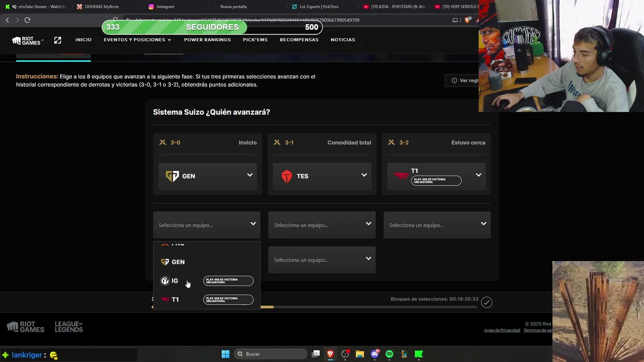
Task: Open Discord from the taskbar
Action: [375, 354]
